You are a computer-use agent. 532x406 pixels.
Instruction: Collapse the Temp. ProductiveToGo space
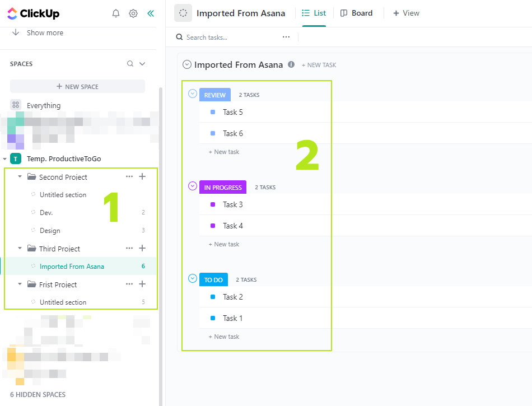click(4, 158)
